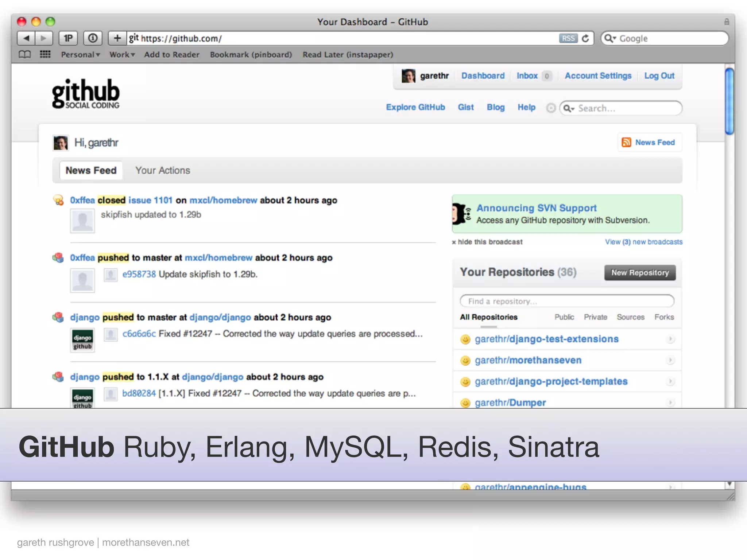Open commit bd80284

[x=139, y=393]
